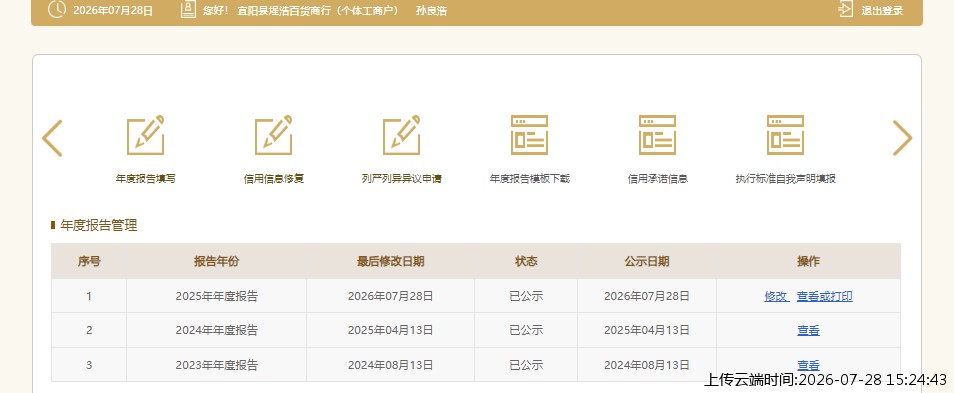Screen dimensions: 954x393
Task: Click the 已公示 status of the 2025 report
Action: click(526, 296)
